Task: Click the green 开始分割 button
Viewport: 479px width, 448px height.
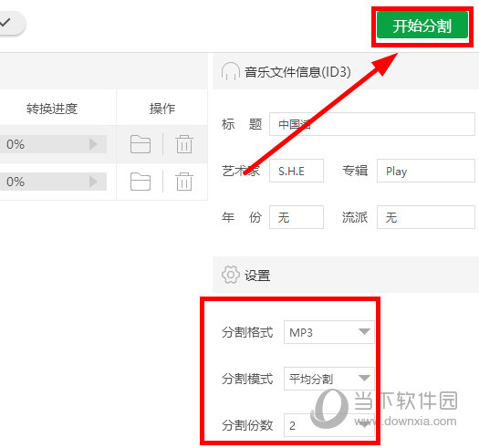Action: 422,25
